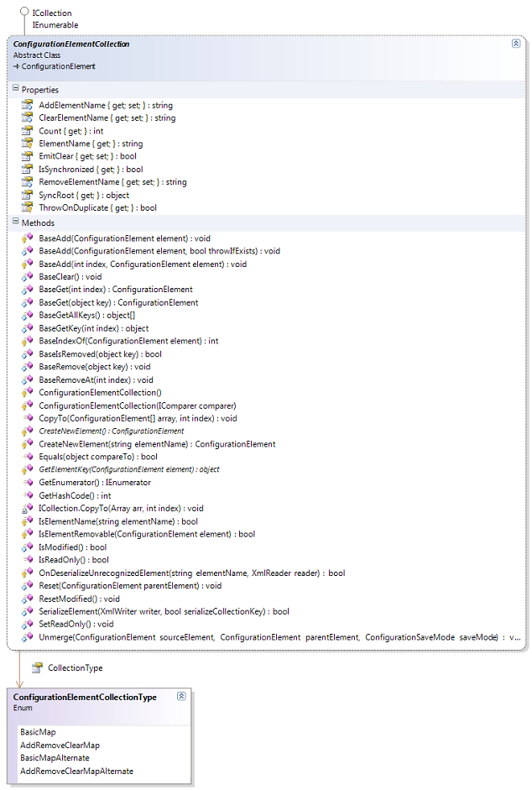
Task: Click the BaseRemoveAt method icon
Action: [x=27, y=379]
